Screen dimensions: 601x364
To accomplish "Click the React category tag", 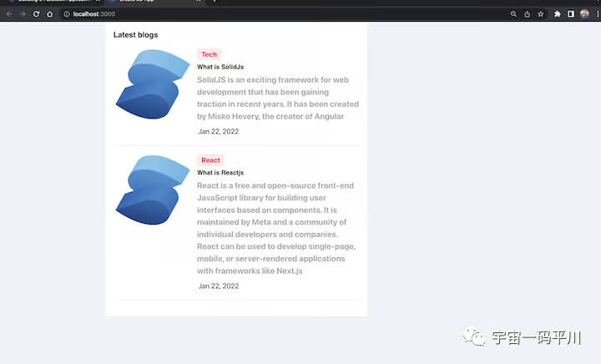I will point(210,160).
